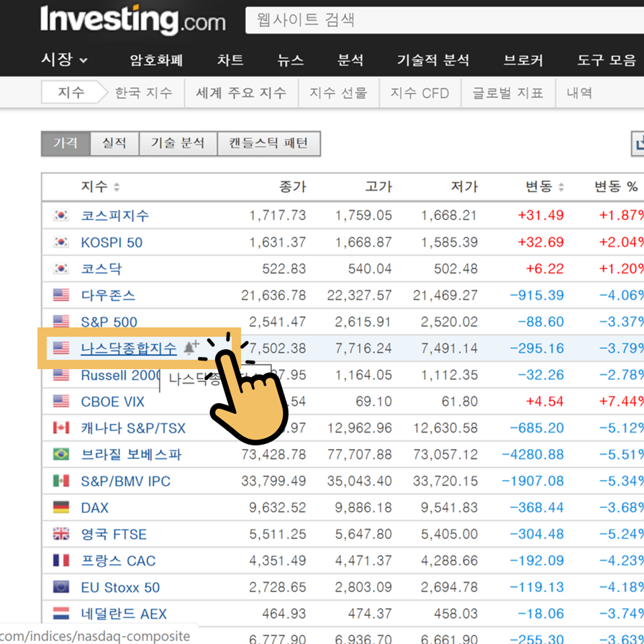Open the 다우존스 index link

(x=108, y=295)
